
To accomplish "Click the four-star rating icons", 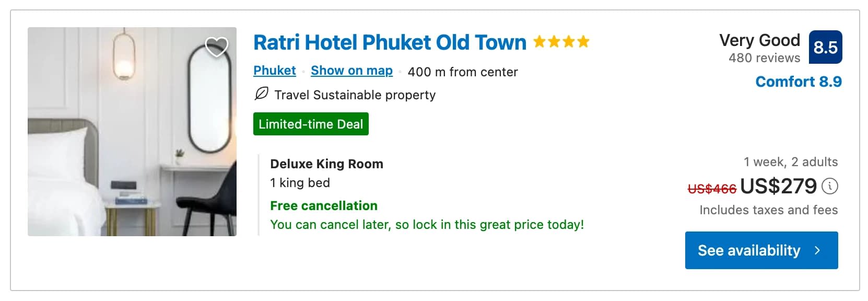I will [561, 42].
